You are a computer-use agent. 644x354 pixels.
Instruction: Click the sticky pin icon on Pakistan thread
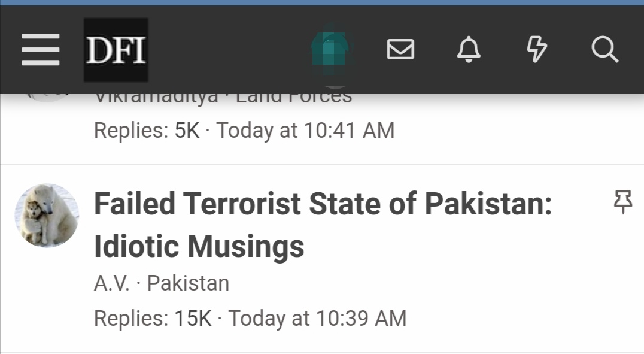point(623,201)
